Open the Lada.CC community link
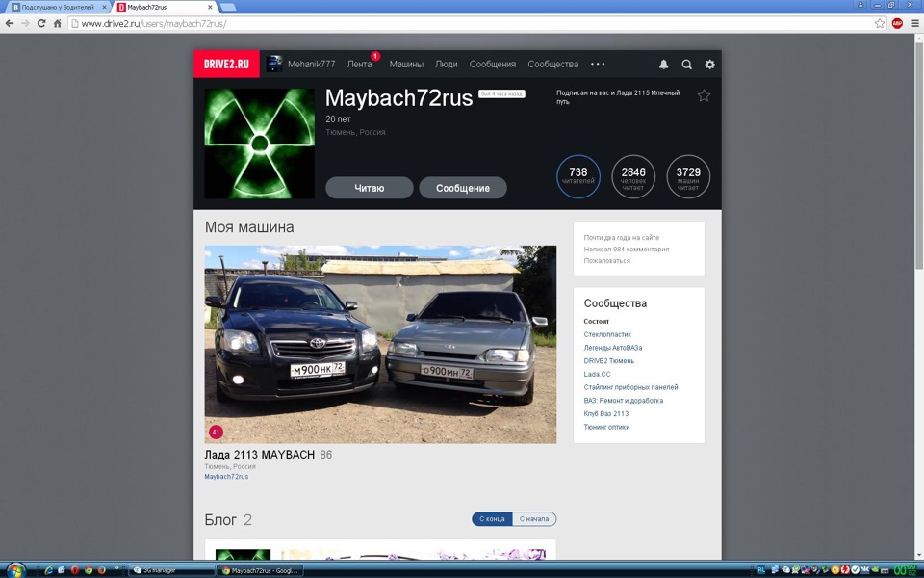The image size is (924, 578). pyautogui.click(x=597, y=374)
